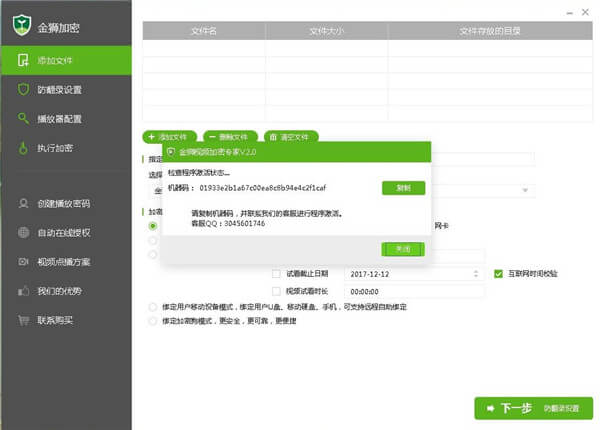The height and width of the screenshot is (430, 600).
Task: Open 我们的优势 via its thumbs-up icon
Action: click(x=23, y=291)
